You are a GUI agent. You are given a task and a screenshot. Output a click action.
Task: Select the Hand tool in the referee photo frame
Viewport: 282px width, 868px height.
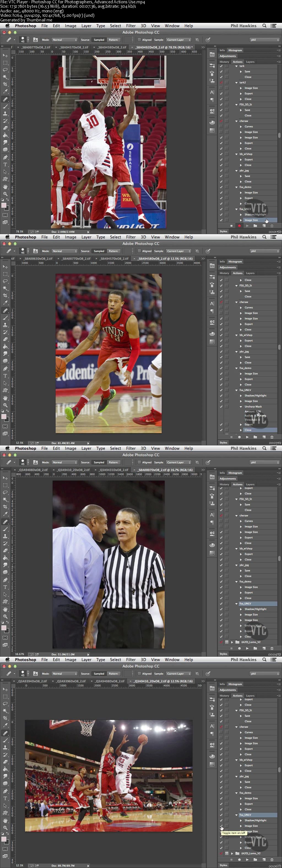click(5, 609)
